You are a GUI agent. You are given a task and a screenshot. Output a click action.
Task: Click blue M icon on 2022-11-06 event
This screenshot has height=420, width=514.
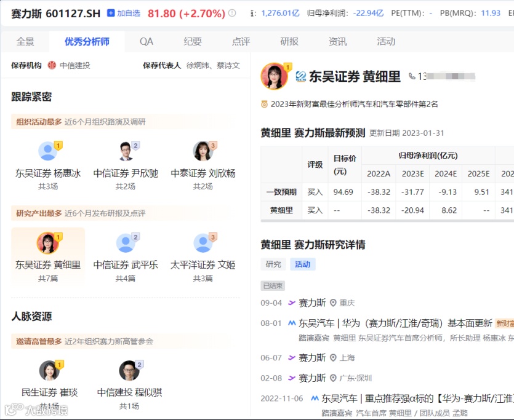point(315,398)
